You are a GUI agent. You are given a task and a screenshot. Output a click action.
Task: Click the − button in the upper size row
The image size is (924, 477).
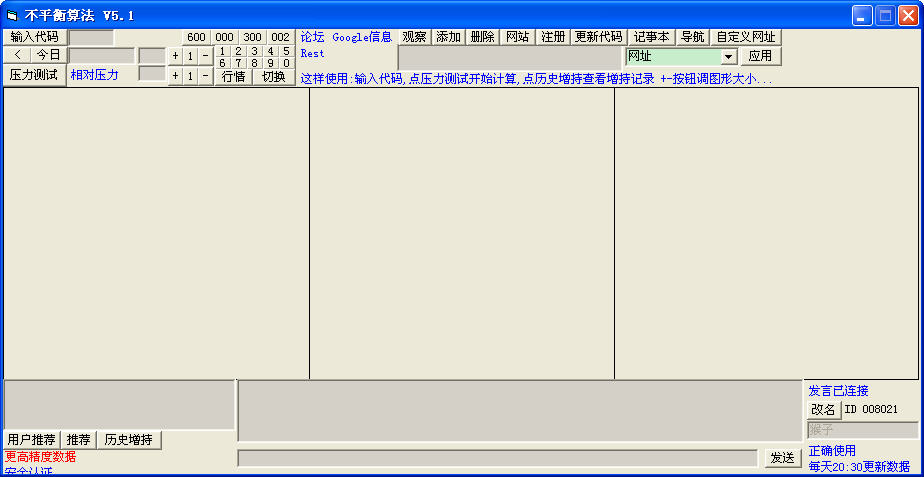pyautogui.click(x=205, y=57)
